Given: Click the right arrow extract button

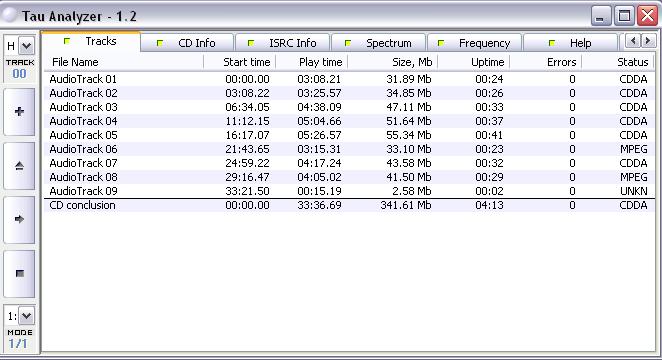Looking at the screenshot, I should click(19, 219).
